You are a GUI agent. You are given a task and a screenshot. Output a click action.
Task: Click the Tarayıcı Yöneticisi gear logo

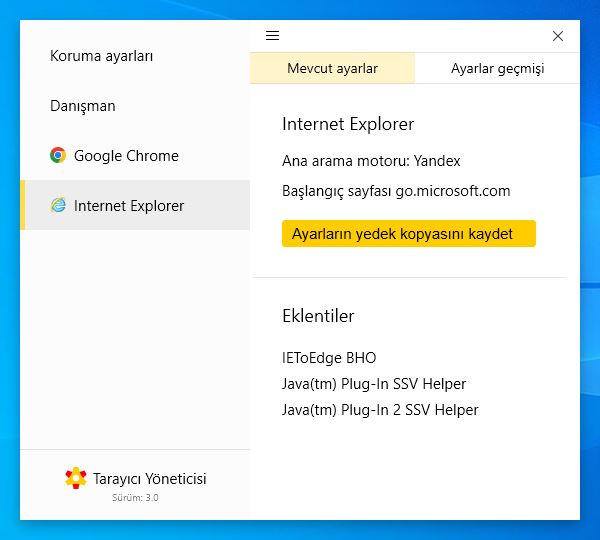[76, 478]
